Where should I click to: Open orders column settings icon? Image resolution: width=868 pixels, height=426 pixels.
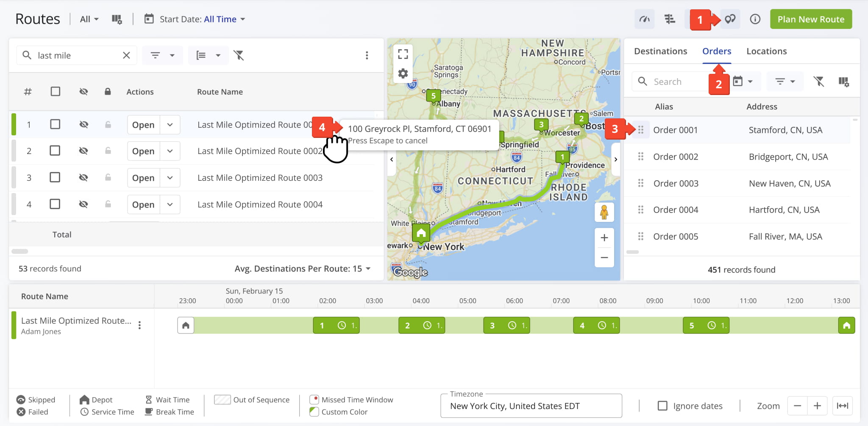[x=843, y=81]
